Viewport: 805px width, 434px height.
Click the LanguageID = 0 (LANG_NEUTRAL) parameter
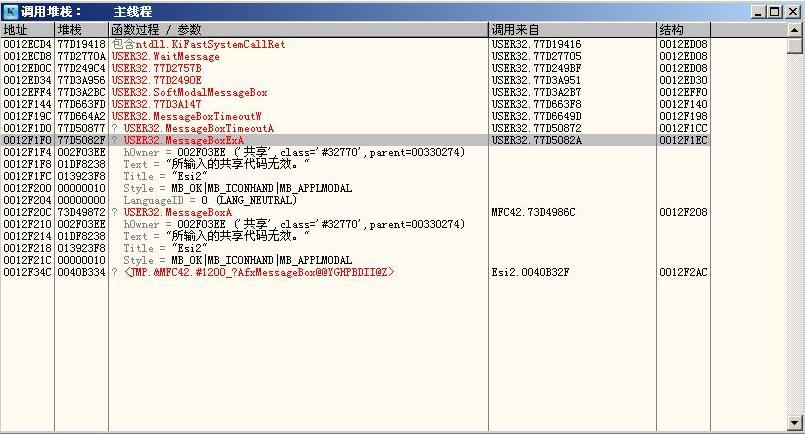(210, 200)
